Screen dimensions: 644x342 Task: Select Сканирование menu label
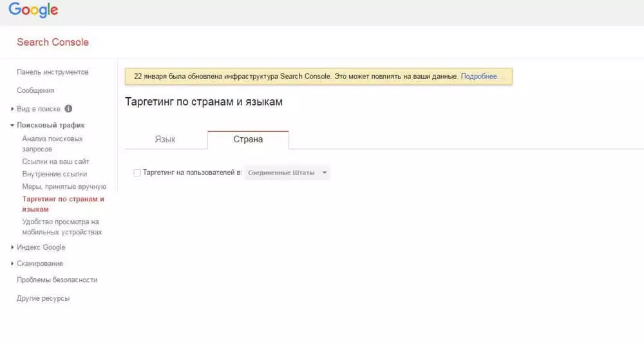coord(40,263)
